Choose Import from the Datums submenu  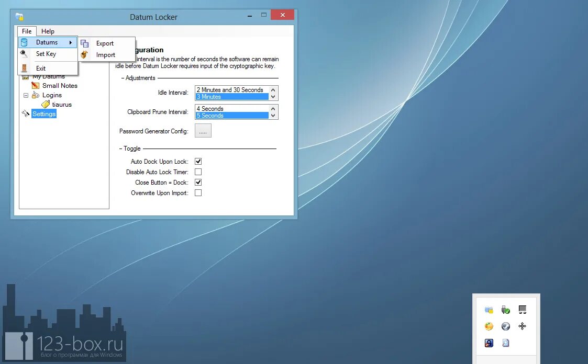point(105,55)
